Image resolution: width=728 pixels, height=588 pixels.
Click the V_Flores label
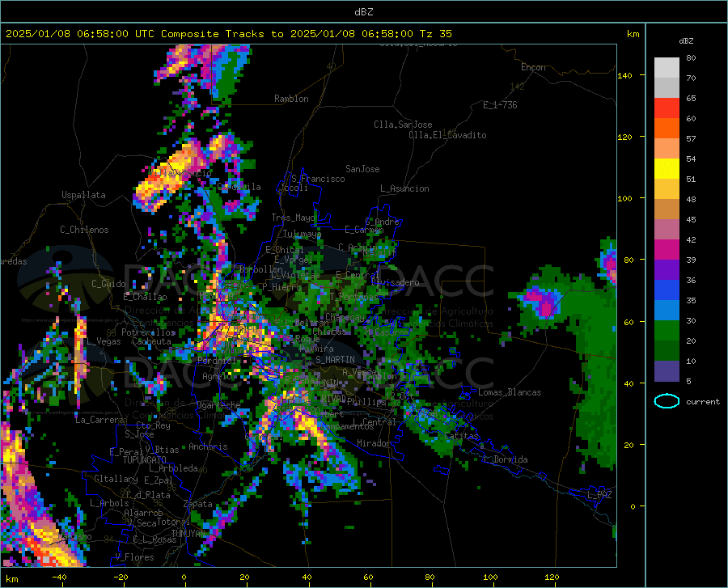point(134,557)
